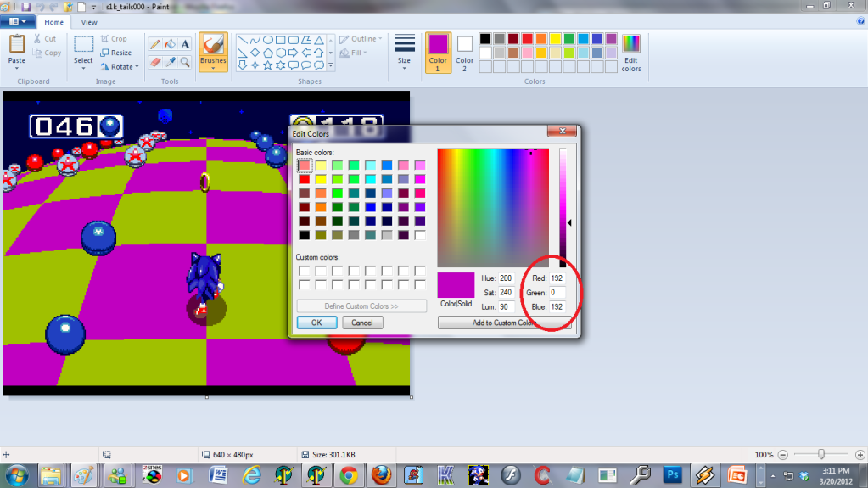Select the Color picker eyedropper tool
Screen dimensions: 868x488
pyautogui.click(x=170, y=62)
